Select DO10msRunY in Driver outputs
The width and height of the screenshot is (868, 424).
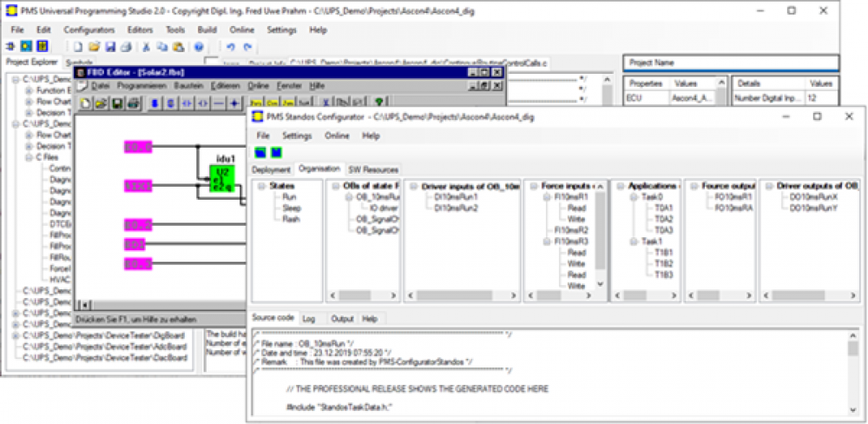pos(814,208)
